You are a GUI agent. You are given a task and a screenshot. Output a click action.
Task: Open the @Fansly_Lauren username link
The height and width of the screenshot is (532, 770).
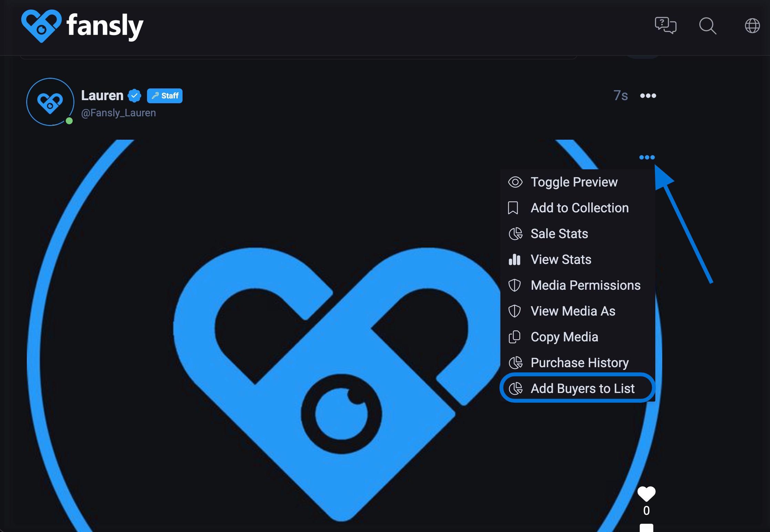[118, 113]
